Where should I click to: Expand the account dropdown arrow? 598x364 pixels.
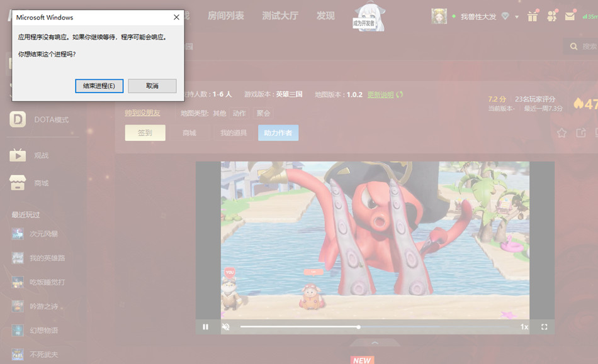pyautogui.click(x=517, y=17)
